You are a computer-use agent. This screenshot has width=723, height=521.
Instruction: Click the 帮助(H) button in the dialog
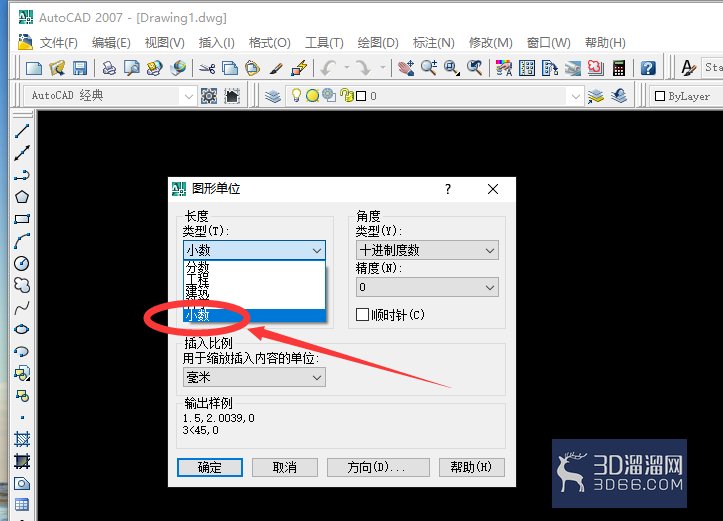[471, 468]
